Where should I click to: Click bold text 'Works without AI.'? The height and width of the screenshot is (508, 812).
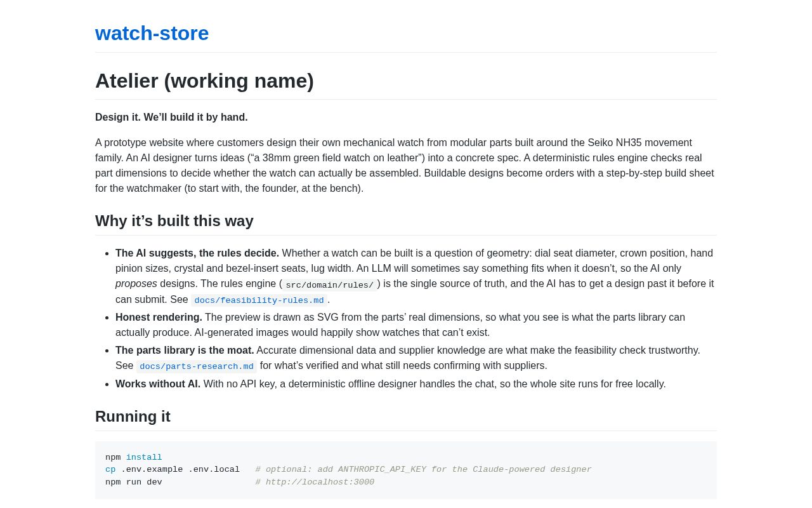[x=158, y=384]
